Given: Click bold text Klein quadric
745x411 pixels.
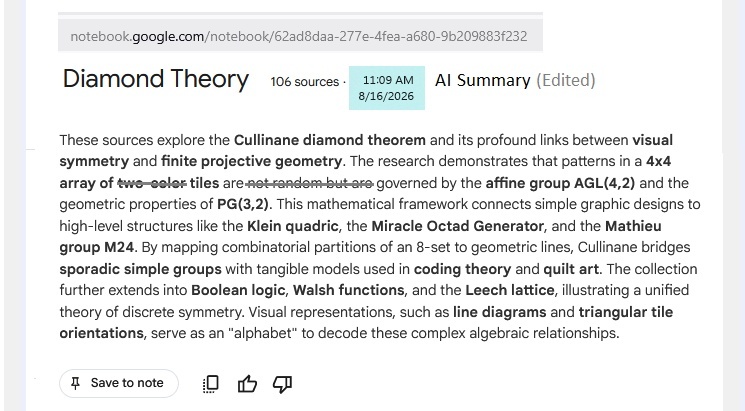Looking at the screenshot, I should 293,226.
